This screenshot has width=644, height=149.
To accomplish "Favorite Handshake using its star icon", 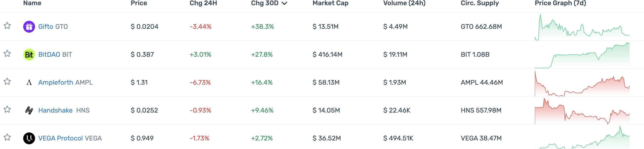I will (7, 110).
